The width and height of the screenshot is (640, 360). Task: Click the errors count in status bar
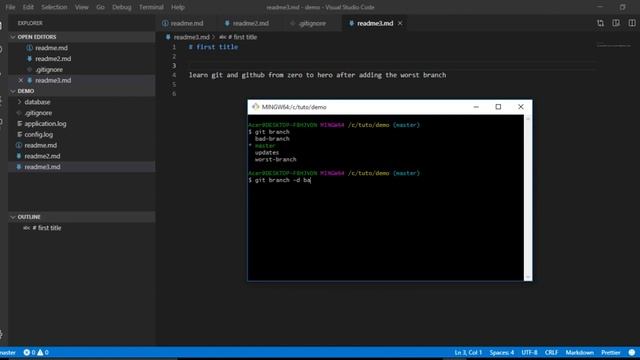[30, 352]
